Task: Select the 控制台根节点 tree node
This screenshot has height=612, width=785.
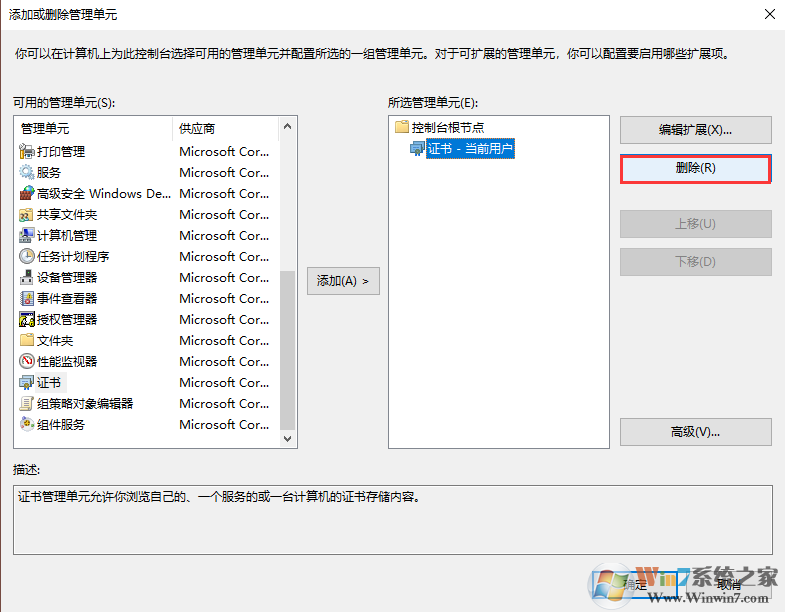Action: [448, 127]
